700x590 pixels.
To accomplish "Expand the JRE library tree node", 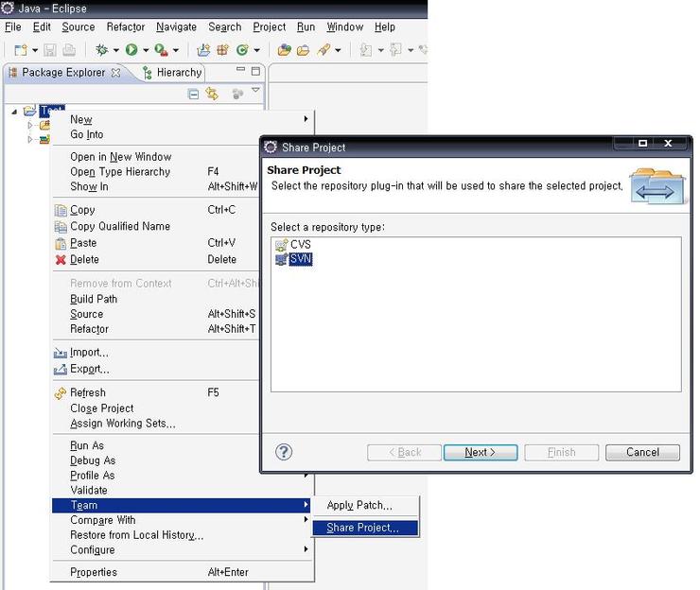I will (30, 139).
